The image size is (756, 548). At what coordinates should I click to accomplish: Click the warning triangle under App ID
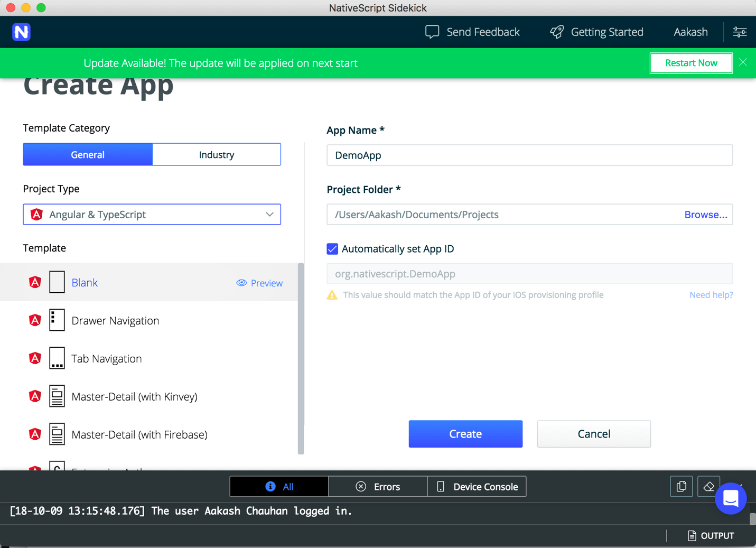(x=332, y=295)
